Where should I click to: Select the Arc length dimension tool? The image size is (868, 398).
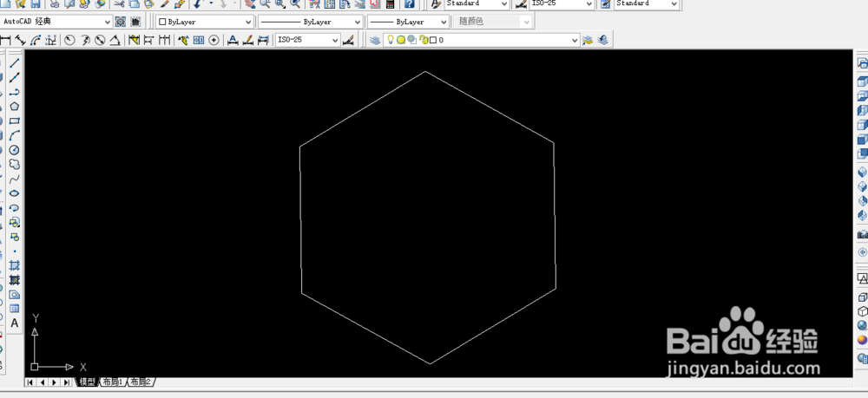[x=36, y=40]
